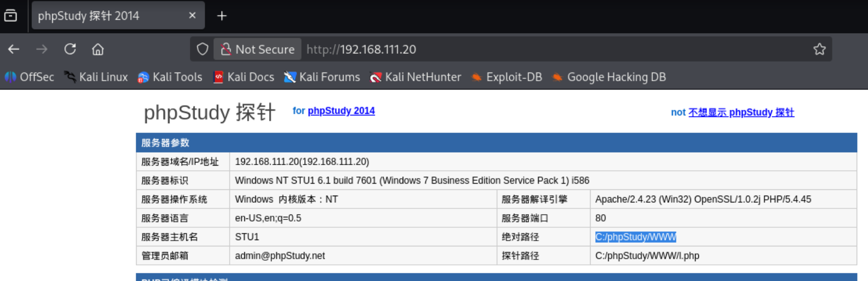Viewport: 868px width, 281px height.
Task: Click the 服务器主机名 label cell
Action: 183,237
